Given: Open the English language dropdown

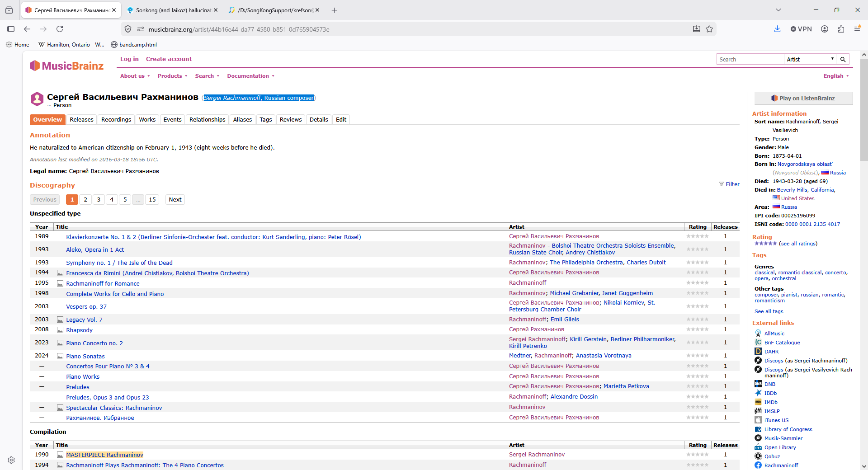Looking at the screenshot, I should [x=836, y=76].
